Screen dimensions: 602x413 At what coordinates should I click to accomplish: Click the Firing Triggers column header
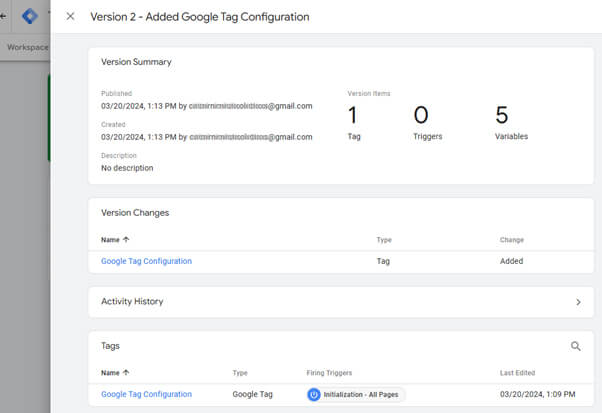pos(329,373)
